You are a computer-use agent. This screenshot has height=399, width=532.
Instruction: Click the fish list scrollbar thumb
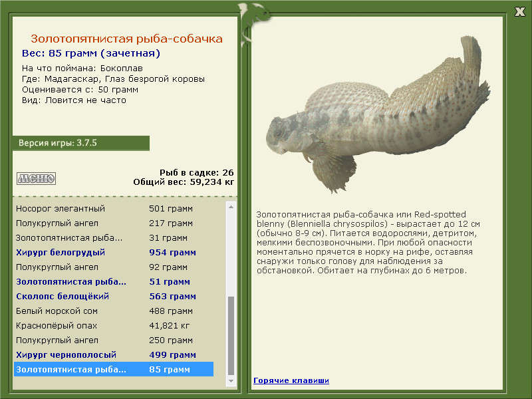click(x=231, y=334)
